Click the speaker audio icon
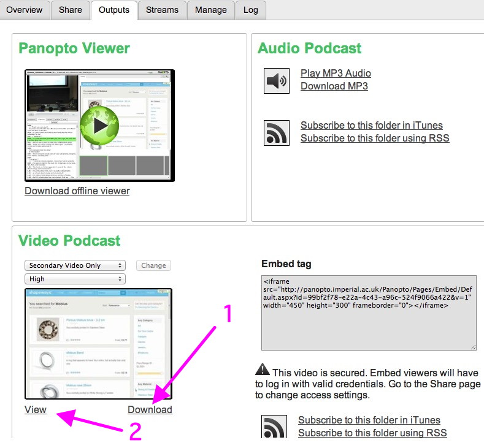The width and height of the screenshot is (484, 448). point(277,81)
